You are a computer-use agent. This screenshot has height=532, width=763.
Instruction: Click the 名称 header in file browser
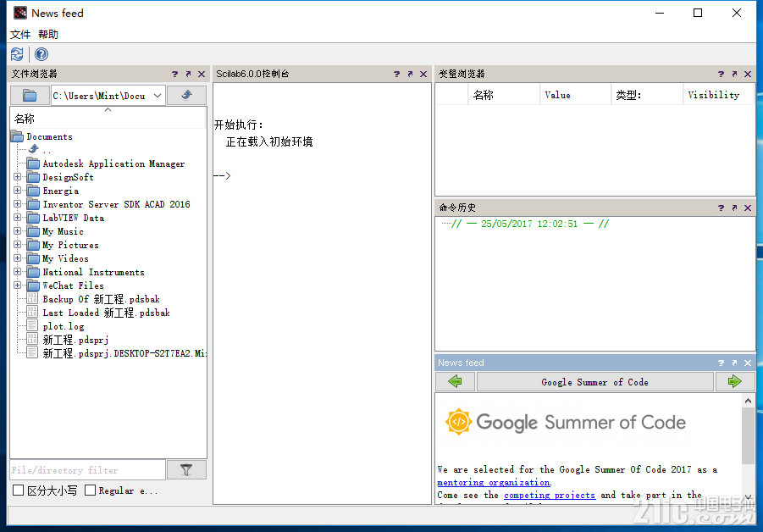(108, 119)
